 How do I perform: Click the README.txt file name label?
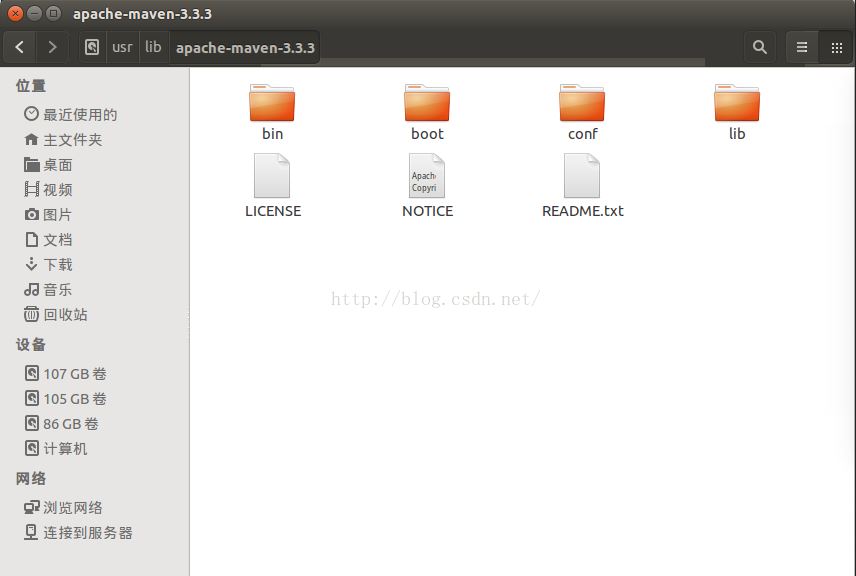pos(582,211)
